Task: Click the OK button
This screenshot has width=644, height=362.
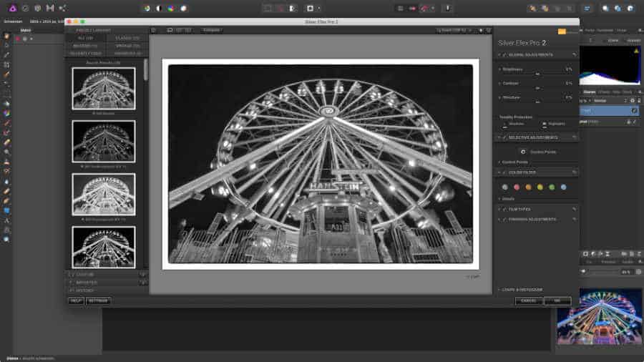Action: [x=557, y=301]
